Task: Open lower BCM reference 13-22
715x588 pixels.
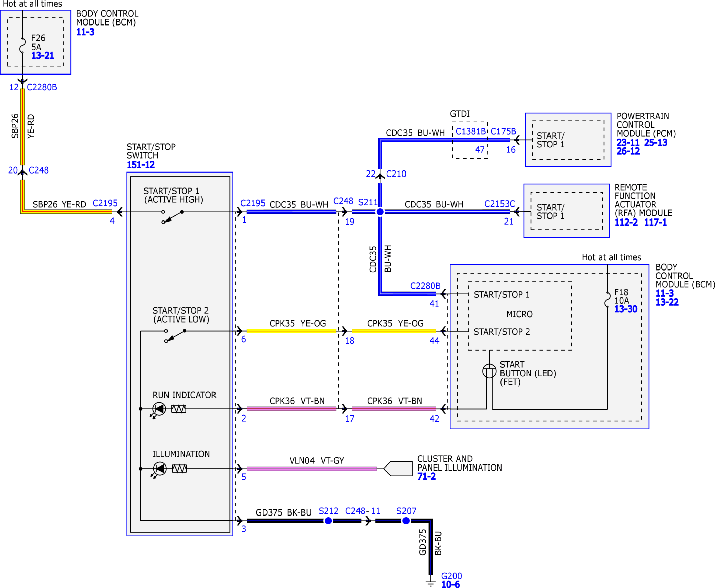Action: tap(667, 302)
